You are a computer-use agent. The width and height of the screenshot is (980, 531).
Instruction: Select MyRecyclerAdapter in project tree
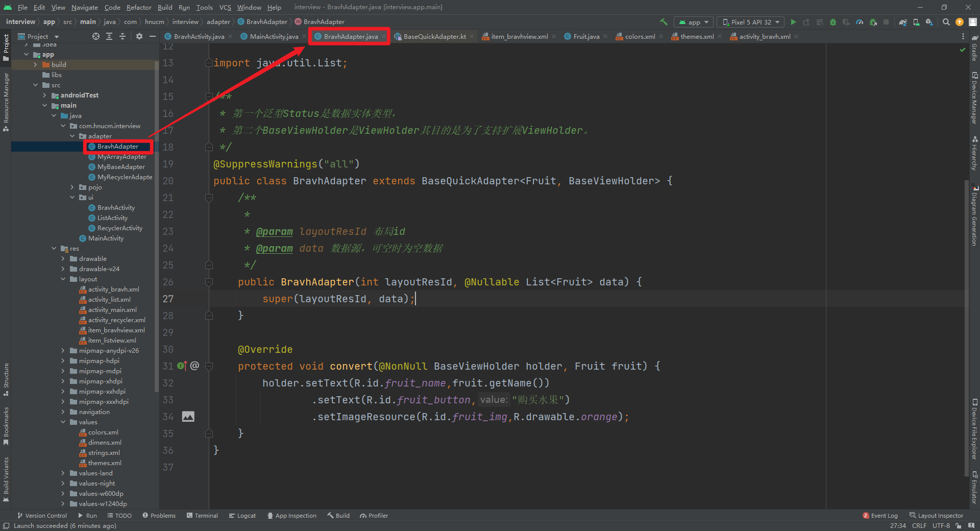tap(120, 177)
